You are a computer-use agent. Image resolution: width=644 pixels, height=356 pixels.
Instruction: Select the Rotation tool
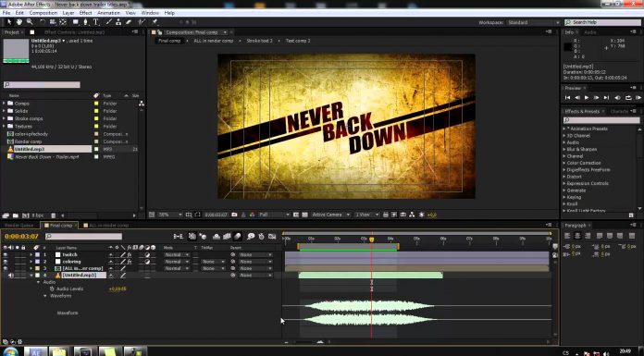pyautogui.click(x=43, y=22)
